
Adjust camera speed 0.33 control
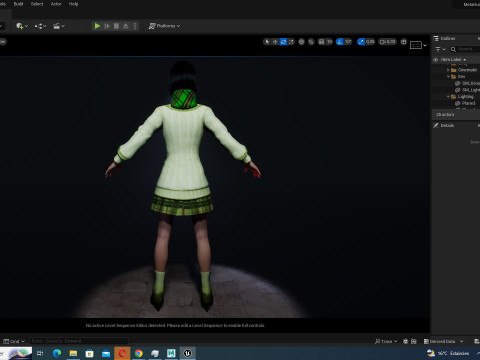point(388,42)
